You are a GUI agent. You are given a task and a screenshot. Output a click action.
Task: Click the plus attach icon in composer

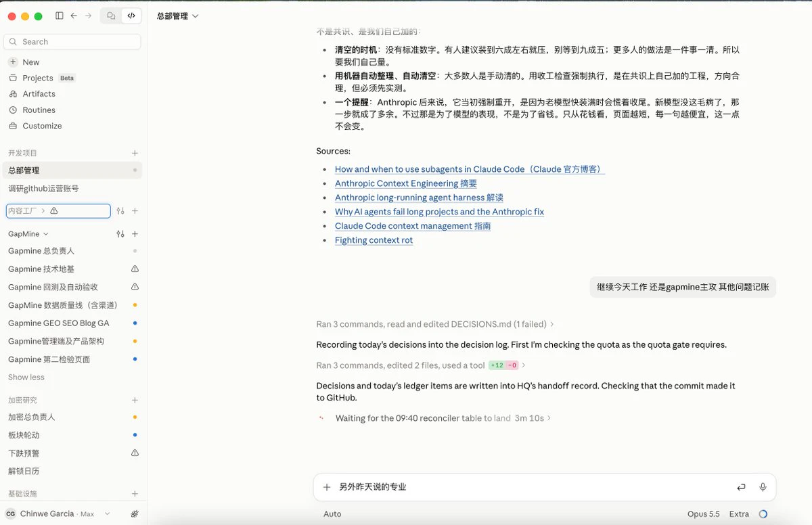point(327,487)
